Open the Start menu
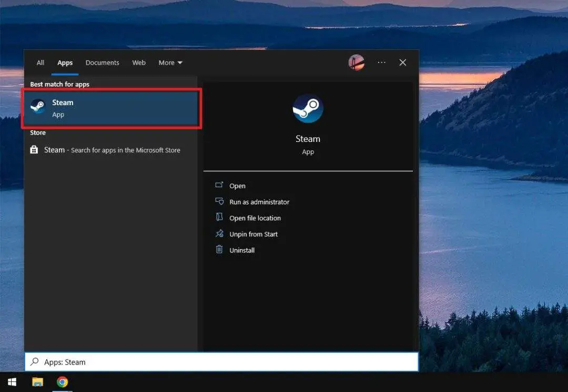This screenshot has height=392, width=568. (12, 381)
